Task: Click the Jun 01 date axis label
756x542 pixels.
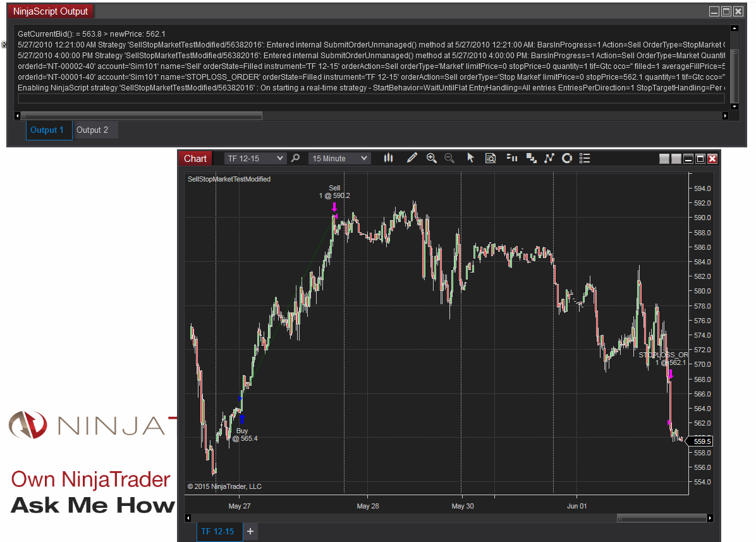Action: tap(576, 506)
